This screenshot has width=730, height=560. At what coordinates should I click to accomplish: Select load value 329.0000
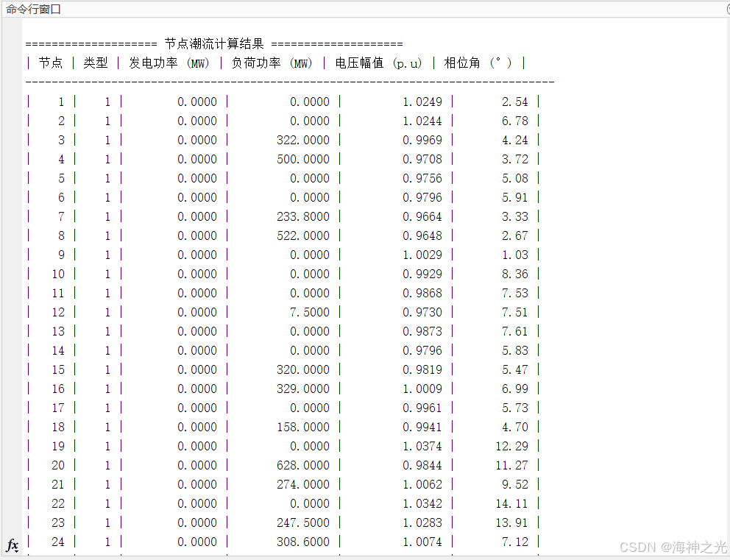pyautogui.click(x=303, y=389)
